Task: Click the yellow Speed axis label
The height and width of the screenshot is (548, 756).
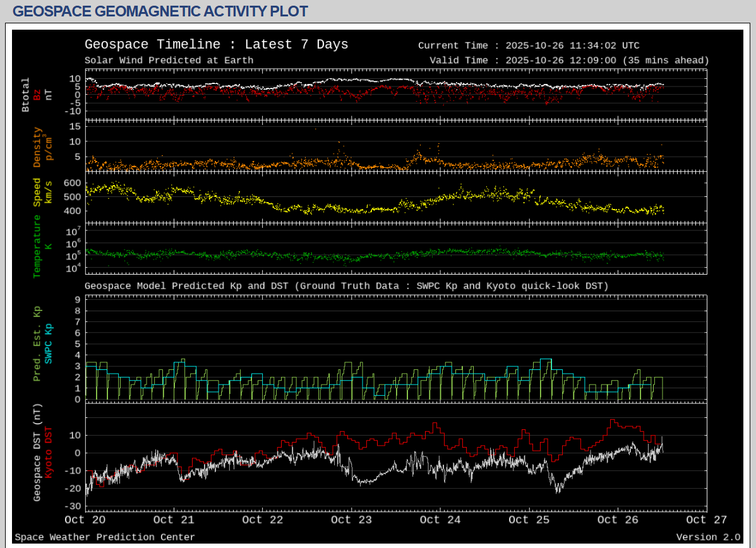Action: [37, 192]
